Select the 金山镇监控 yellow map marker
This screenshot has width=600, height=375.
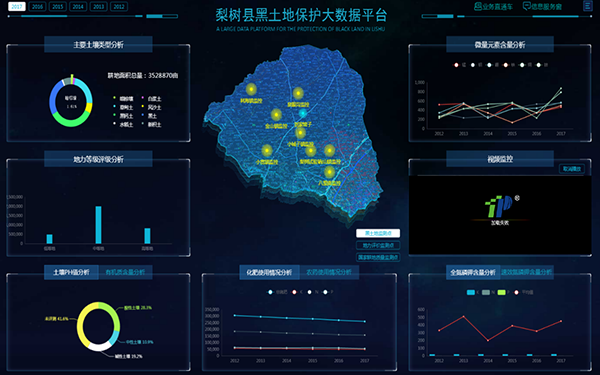pos(276,114)
